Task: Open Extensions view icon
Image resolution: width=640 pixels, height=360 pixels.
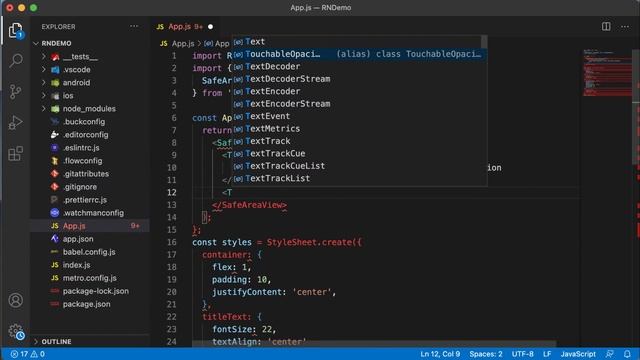Action: point(16,154)
